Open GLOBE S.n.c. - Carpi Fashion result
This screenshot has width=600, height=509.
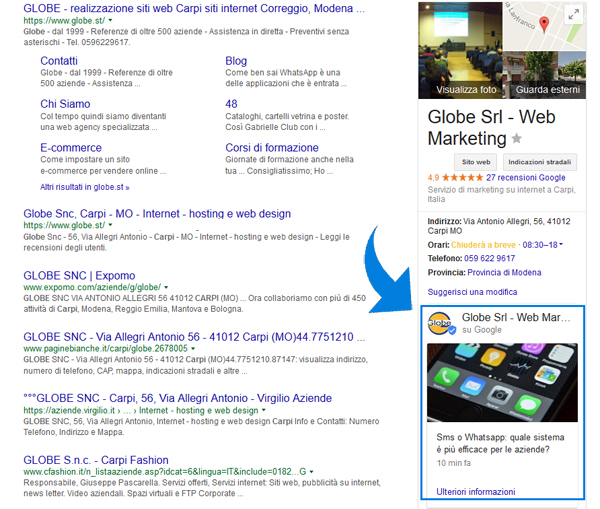click(96, 460)
